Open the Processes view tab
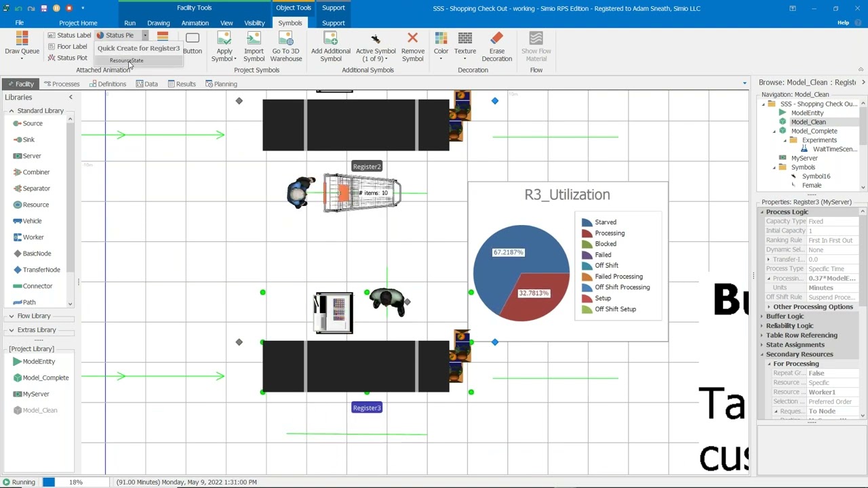Screen dimensions: 868x488 62,84
